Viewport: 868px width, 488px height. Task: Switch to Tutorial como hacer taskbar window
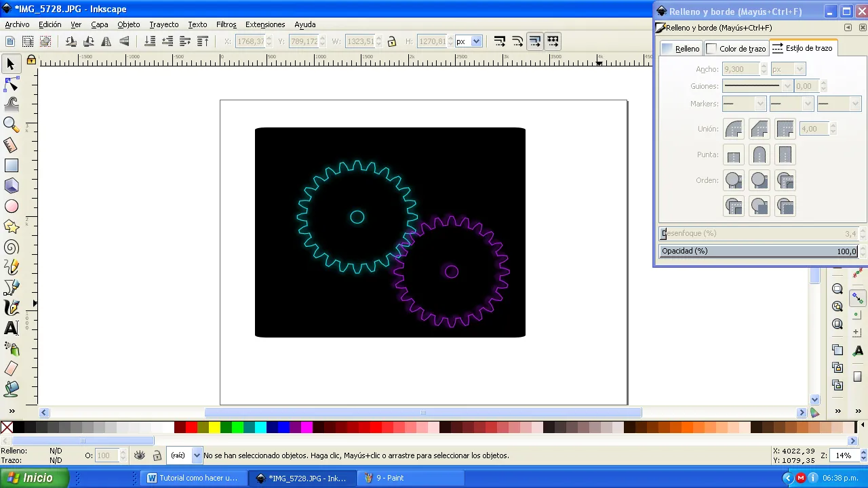193,478
